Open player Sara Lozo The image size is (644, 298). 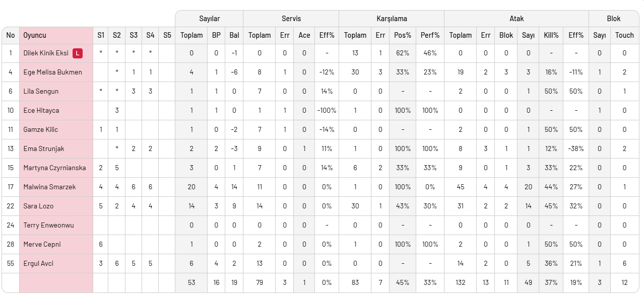tap(38, 206)
